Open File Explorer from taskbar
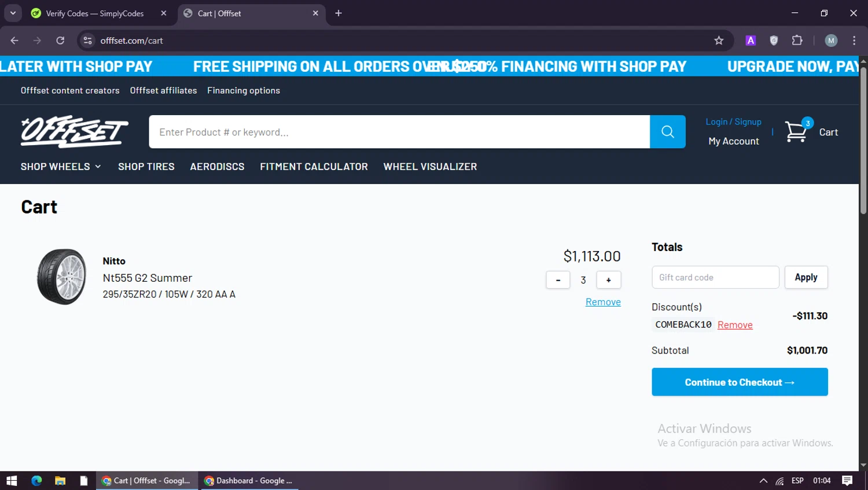This screenshot has width=868, height=490. [x=60, y=480]
